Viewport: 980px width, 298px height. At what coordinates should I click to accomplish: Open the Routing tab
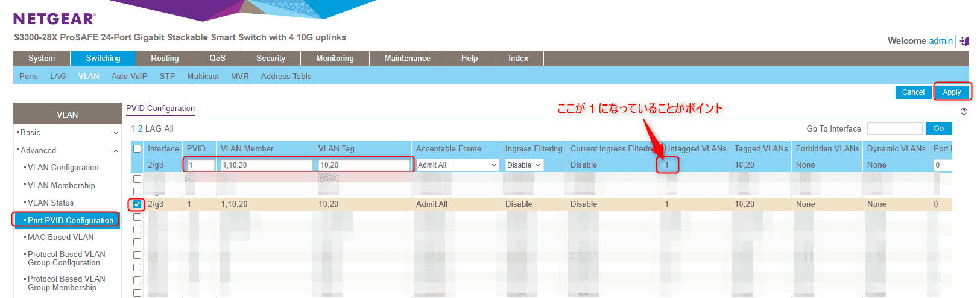click(165, 59)
